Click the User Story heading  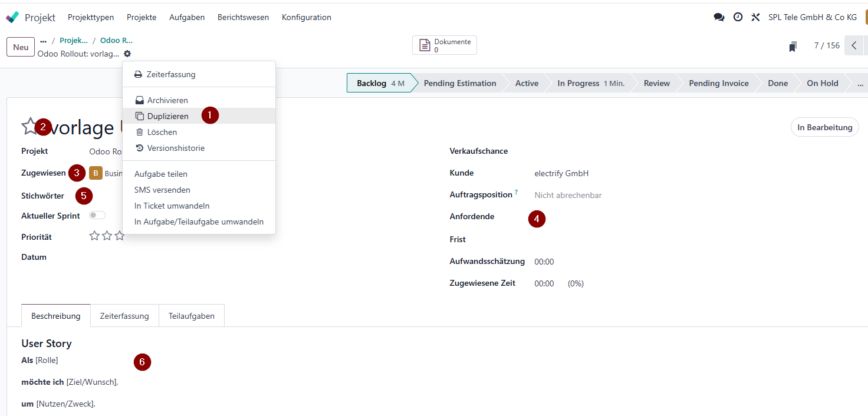point(47,343)
